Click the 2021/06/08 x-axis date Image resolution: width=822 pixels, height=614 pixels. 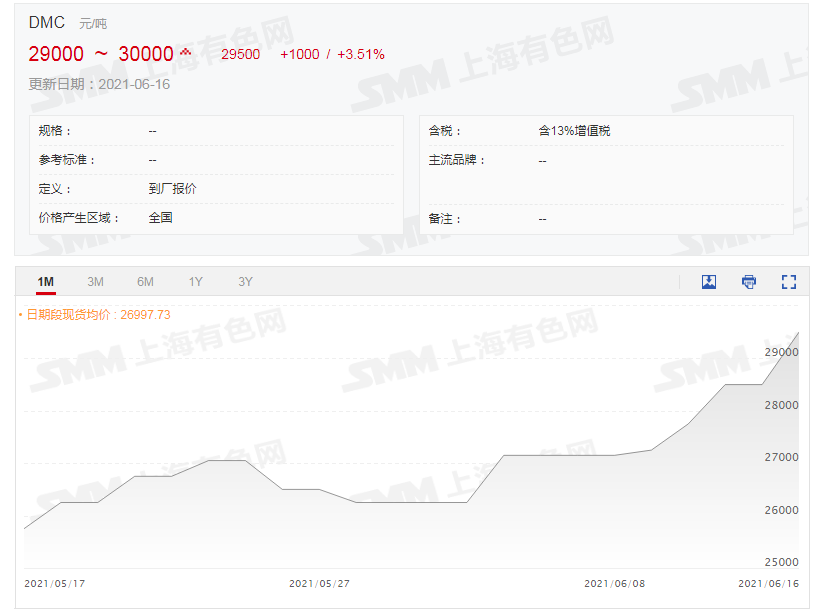[614, 584]
